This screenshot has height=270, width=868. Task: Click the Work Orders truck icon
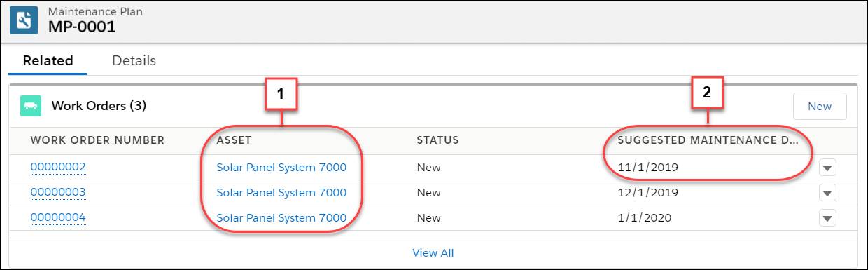tap(31, 106)
